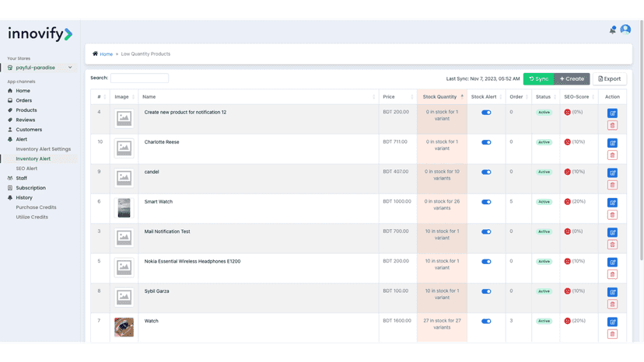
Task: Delete the Sybil Garza product
Action: tap(612, 305)
